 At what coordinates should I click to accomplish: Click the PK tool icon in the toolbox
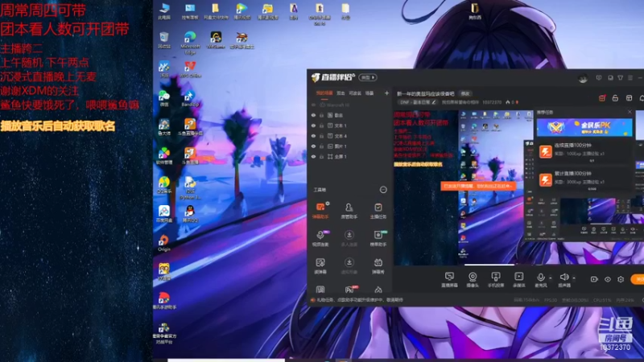point(349,290)
